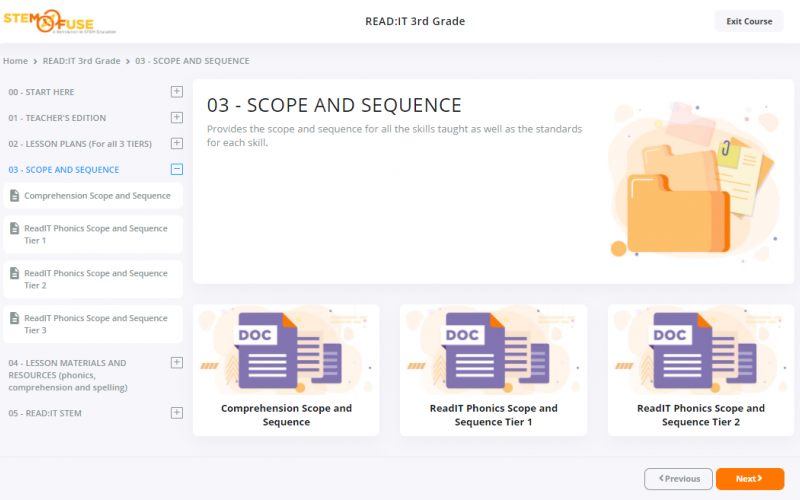Expand the 04 - LESSON MATERIALS AND RESOURCES section
Image resolution: width=800 pixels, height=500 pixels.
pos(177,363)
